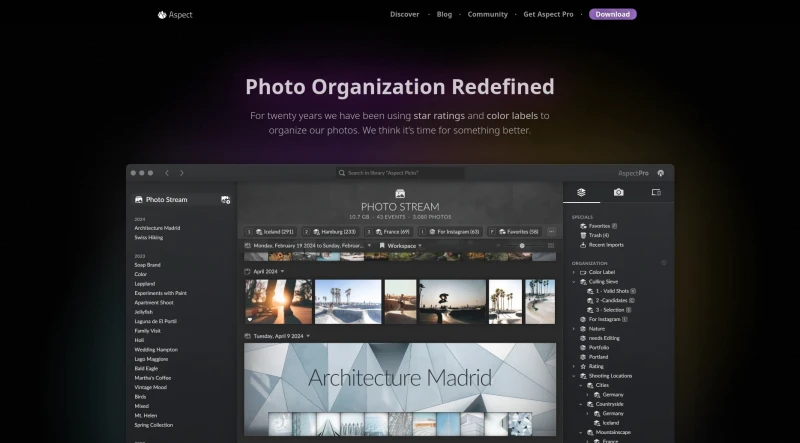Open the Discover menu item
Screen dimensions: 800x443
(404, 15)
